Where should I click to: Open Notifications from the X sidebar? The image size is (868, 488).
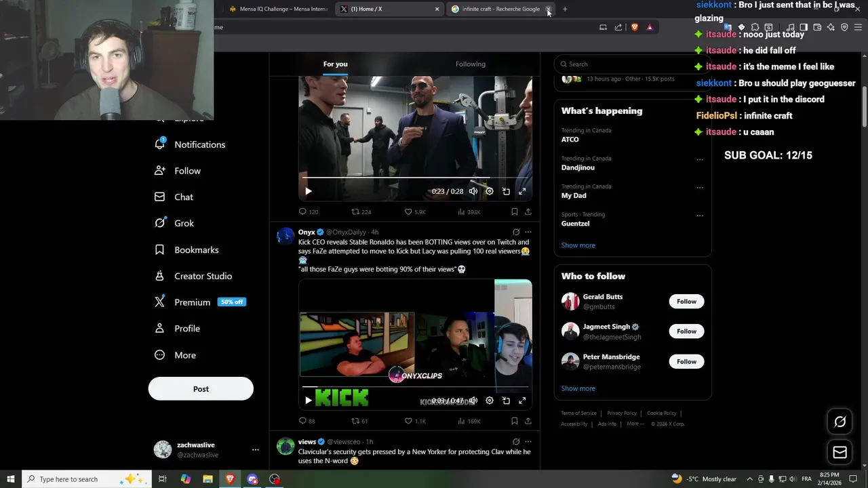[190, 144]
